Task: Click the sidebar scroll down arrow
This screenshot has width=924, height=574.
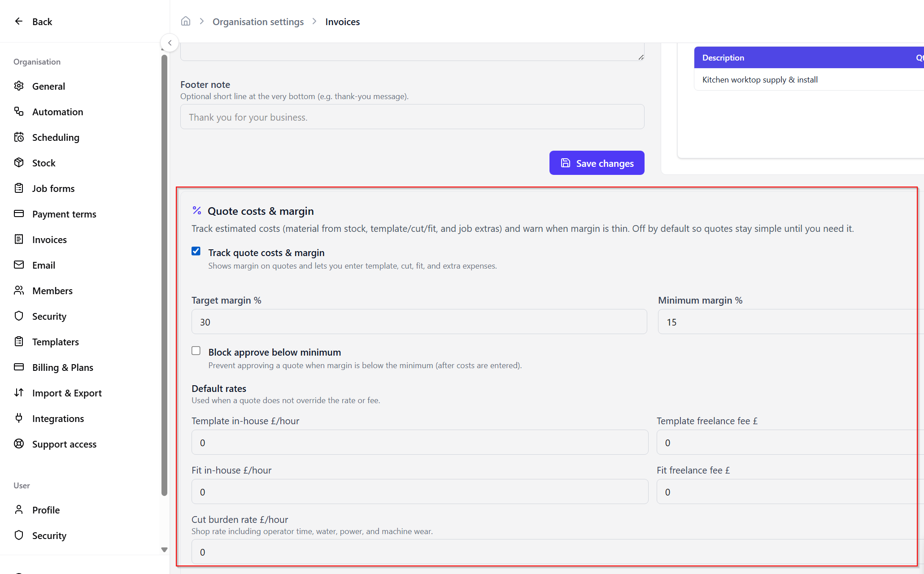Action: 164,549
